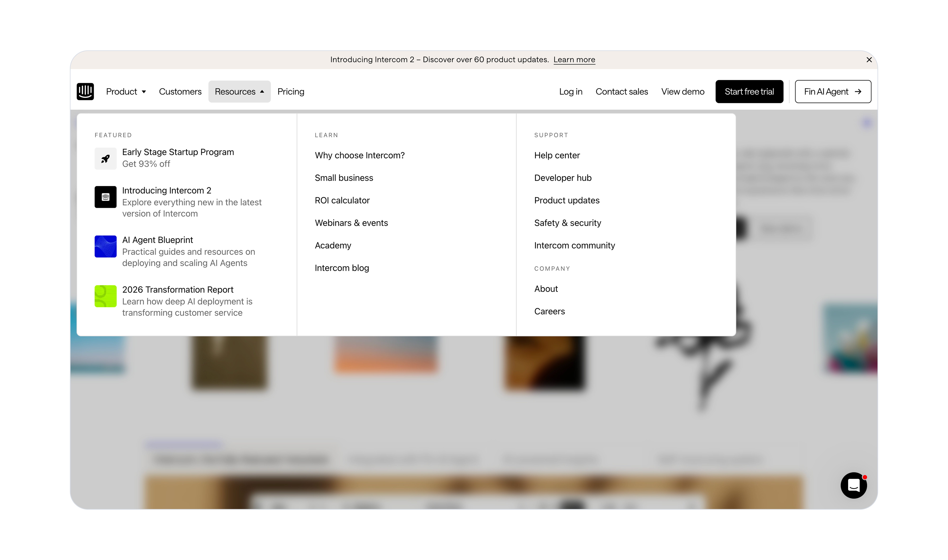Launch the ROI calculator
Viewport: 948px width, 560px height.
(342, 200)
